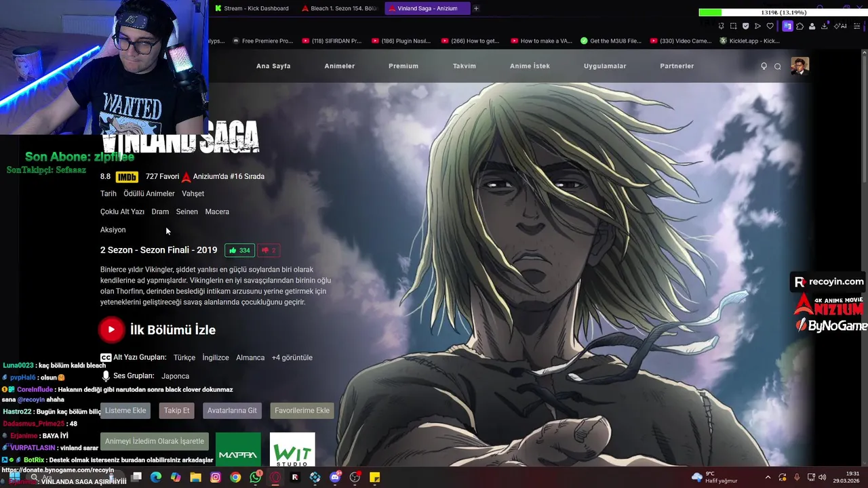The width and height of the screenshot is (868, 488).
Task: Open the site search magnifier icon
Action: click(x=778, y=66)
